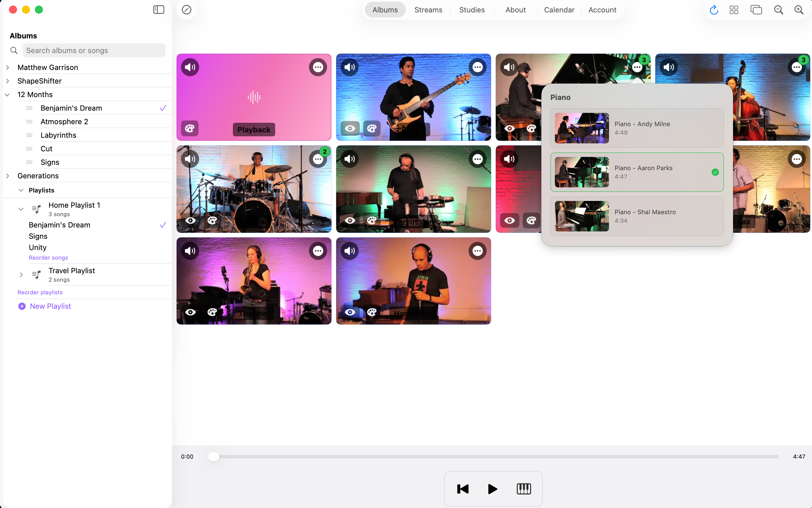Mute the harmonica tile speaker

(x=350, y=251)
